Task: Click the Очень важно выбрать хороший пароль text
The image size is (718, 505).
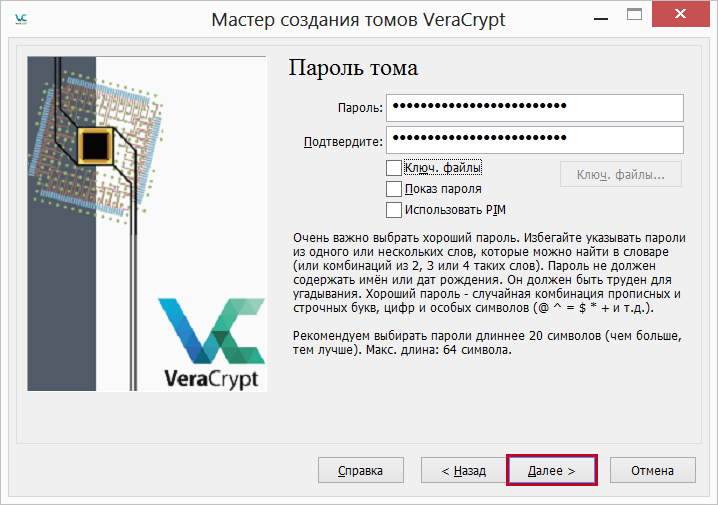Action: (407, 238)
